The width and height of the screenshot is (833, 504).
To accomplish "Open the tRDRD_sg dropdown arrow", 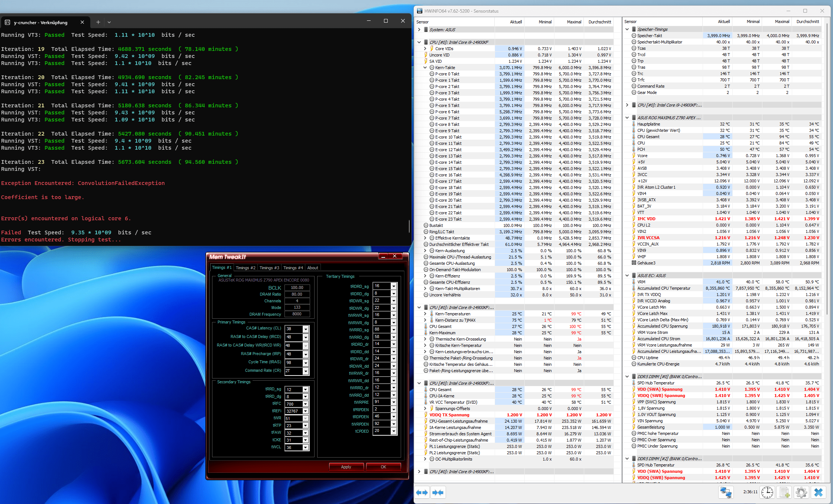I will coord(394,286).
